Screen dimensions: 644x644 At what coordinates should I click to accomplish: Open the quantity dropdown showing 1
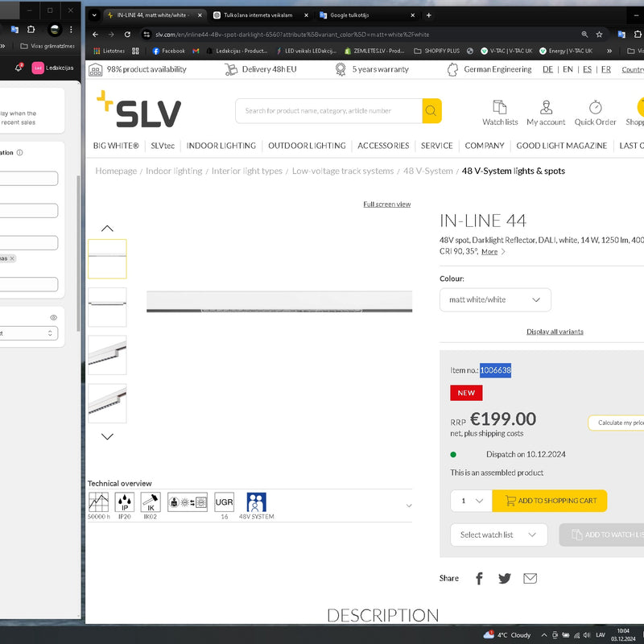coord(471,501)
